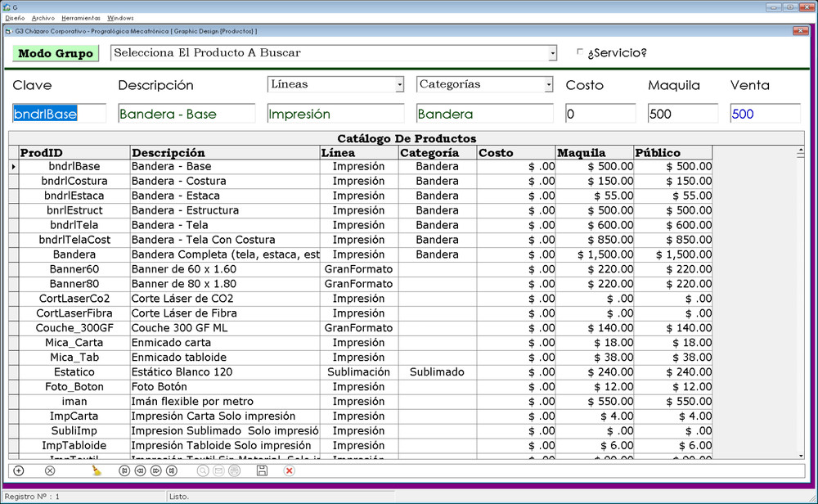Delete the record using the circled X icon
Screen dimensions: 818x504
point(50,470)
